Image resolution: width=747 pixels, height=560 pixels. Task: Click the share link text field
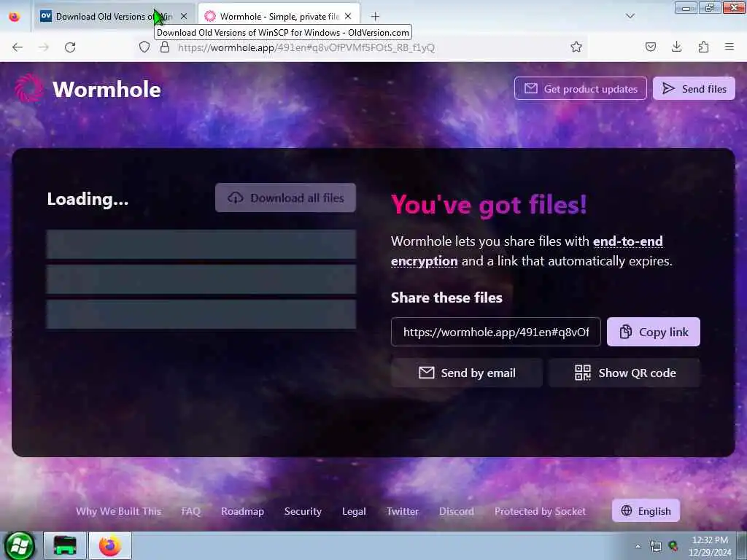coord(496,332)
